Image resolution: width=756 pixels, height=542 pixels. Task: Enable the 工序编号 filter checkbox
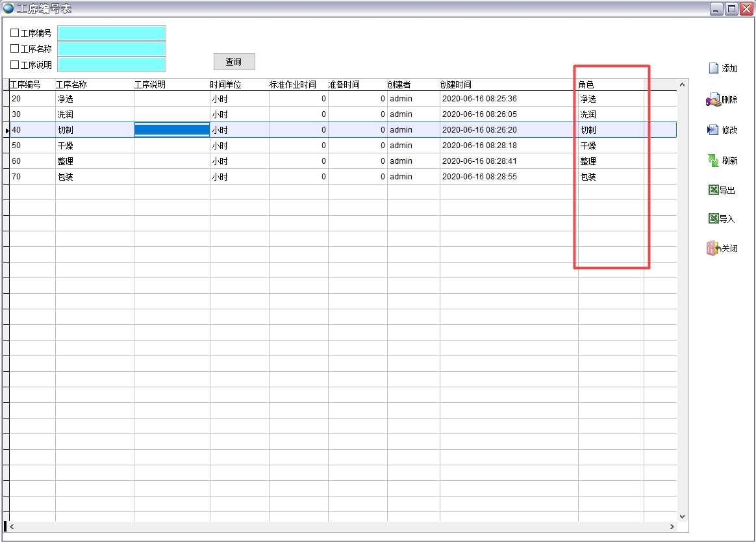point(15,32)
